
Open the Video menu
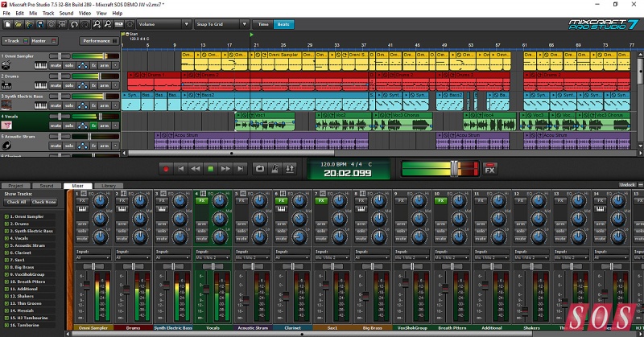(x=85, y=13)
